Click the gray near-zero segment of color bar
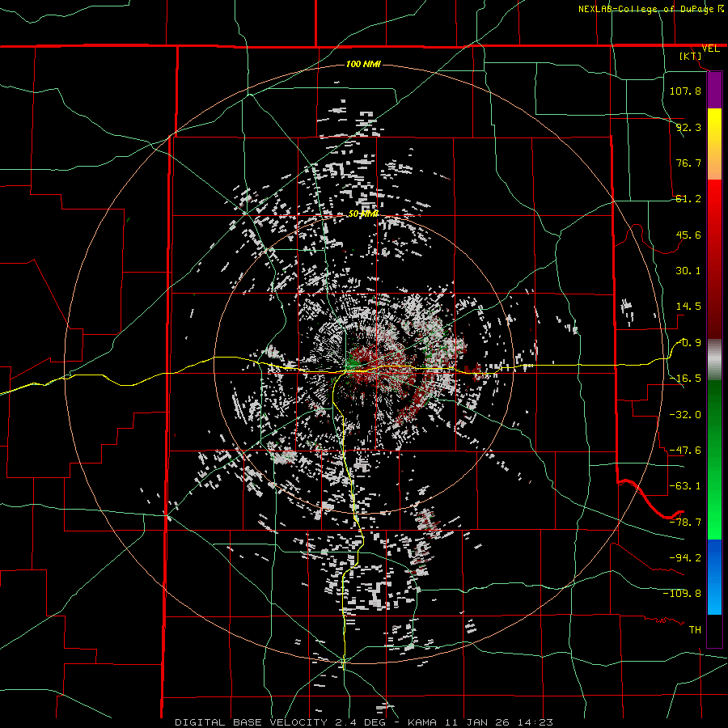The height and width of the screenshot is (728, 728). tap(714, 360)
